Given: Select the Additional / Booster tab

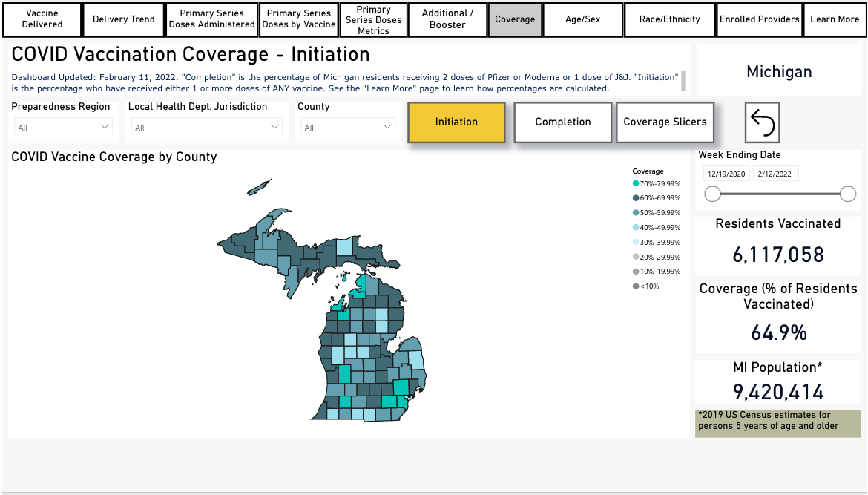Looking at the screenshot, I should (x=447, y=19).
